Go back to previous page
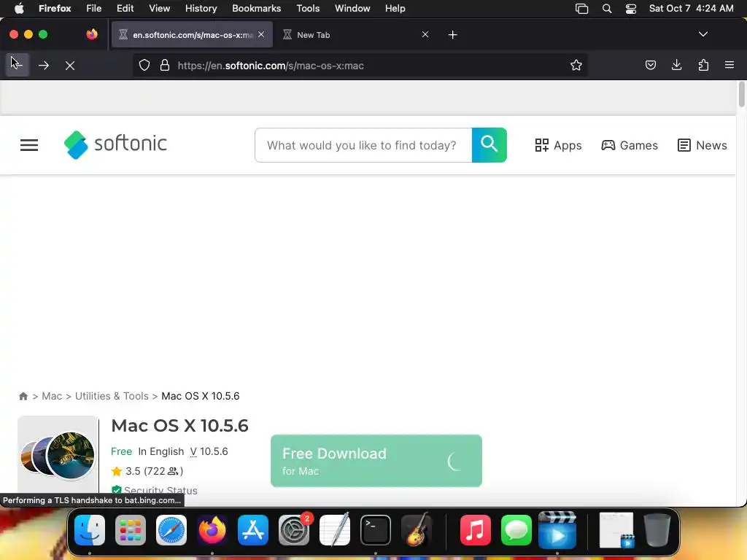This screenshot has width=747, height=560. 18,65
